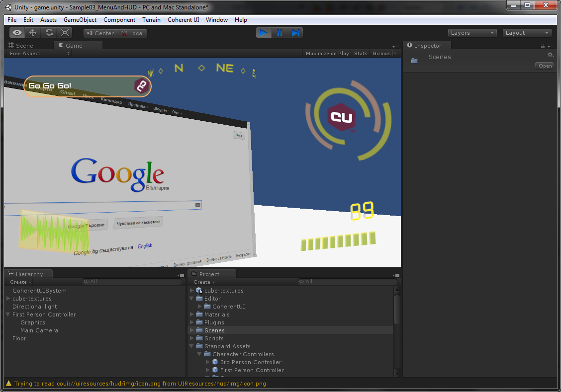561x392 pixels.
Task: Open the GameObject menu
Action: (80, 20)
